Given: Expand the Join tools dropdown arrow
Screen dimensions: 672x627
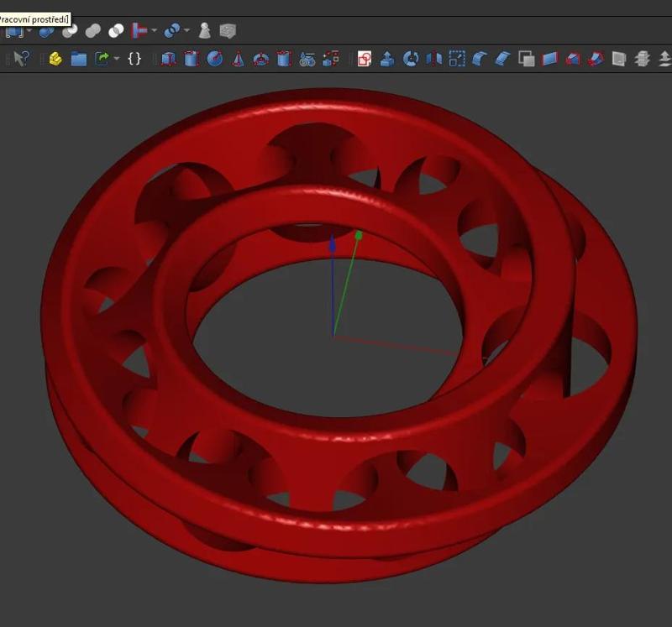Looking at the screenshot, I should click(x=155, y=31).
